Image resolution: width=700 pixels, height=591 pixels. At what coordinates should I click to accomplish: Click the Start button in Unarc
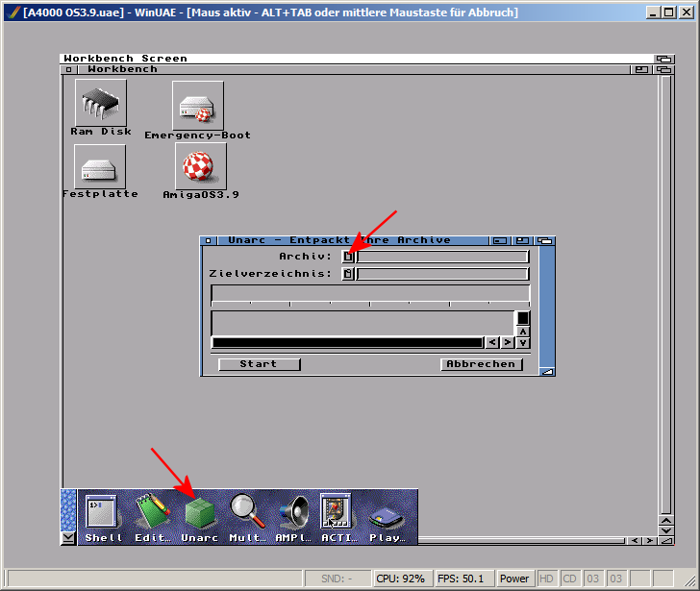pyautogui.click(x=259, y=364)
